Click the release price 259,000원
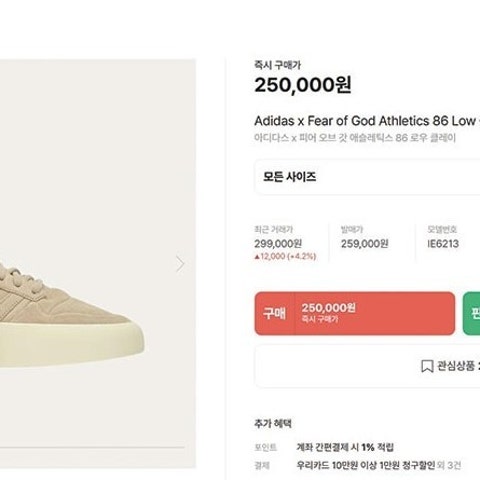Screen dimensions: 480x480 (x=365, y=244)
